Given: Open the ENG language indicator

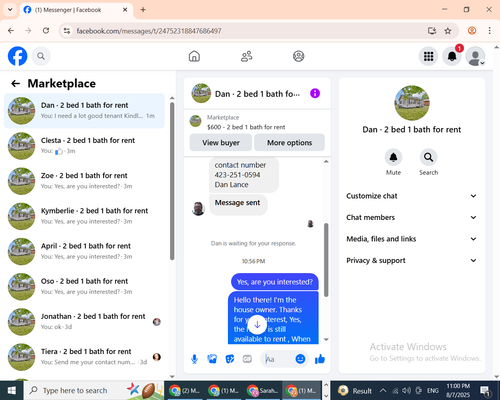Looking at the screenshot, I should (x=433, y=390).
